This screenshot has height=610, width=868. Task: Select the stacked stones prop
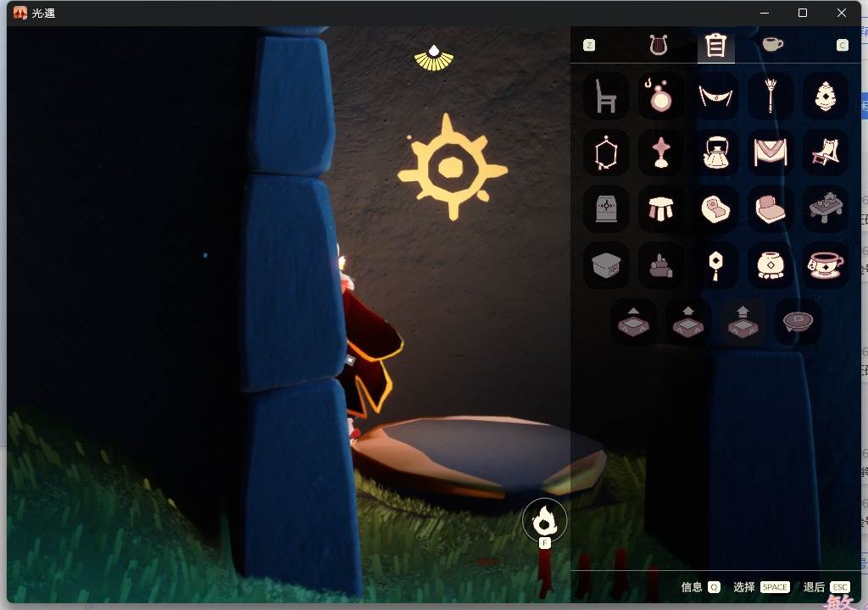660,265
